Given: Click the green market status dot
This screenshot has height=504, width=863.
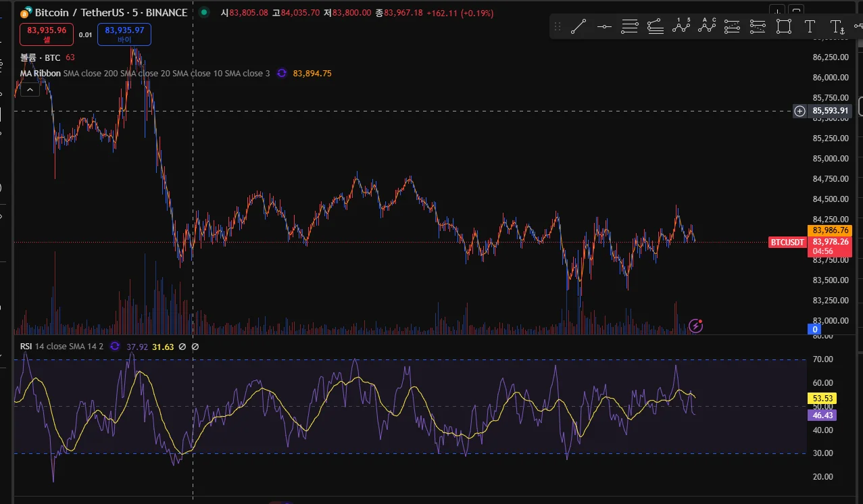Looking at the screenshot, I should pyautogui.click(x=204, y=13).
